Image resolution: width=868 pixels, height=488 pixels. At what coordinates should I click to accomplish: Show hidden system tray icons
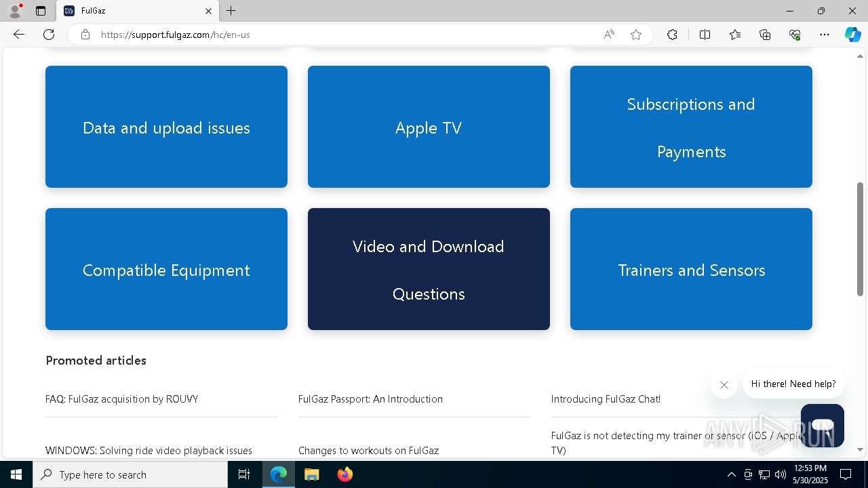[x=731, y=474]
